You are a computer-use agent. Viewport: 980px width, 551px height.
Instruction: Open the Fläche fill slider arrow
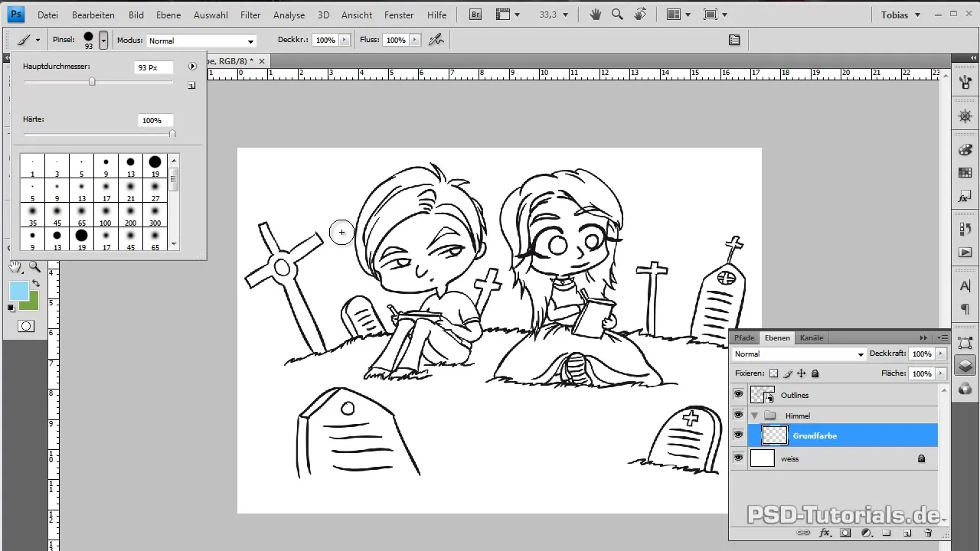click(x=941, y=373)
